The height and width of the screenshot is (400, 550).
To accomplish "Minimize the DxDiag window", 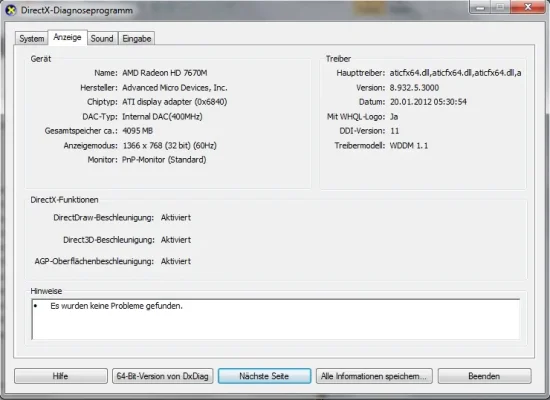I will (x=480, y=7).
